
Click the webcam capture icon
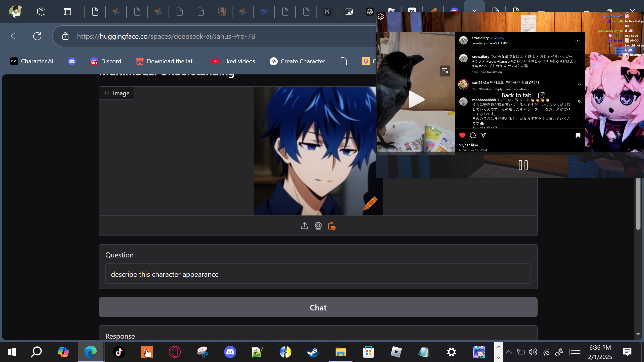tap(318, 226)
